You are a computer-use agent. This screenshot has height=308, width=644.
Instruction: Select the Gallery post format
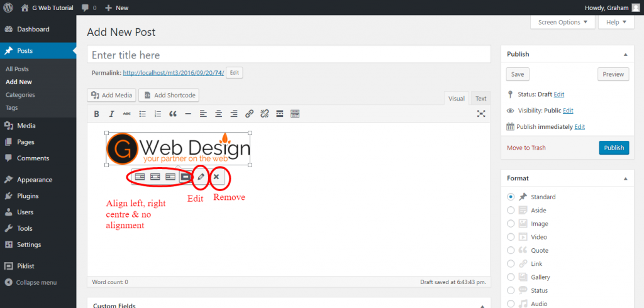click(511, 277)
